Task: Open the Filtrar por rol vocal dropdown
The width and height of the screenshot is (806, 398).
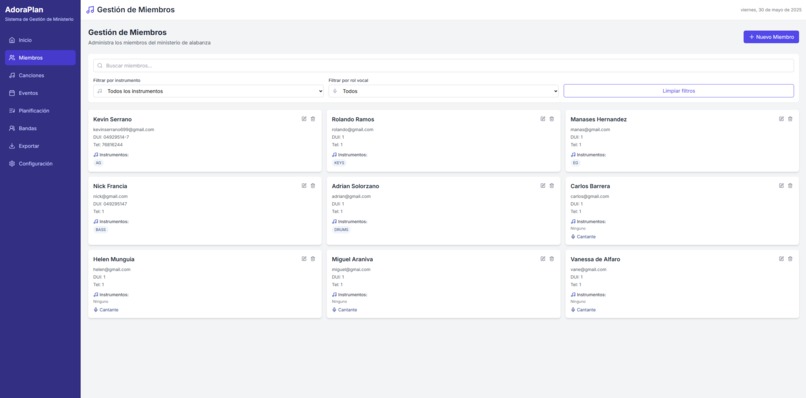Action: tap(444, 91)
